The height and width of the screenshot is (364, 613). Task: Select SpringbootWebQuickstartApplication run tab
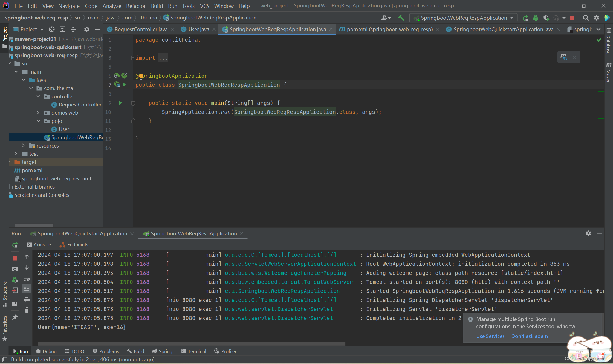pyautogui.click(x=82, y=233)
